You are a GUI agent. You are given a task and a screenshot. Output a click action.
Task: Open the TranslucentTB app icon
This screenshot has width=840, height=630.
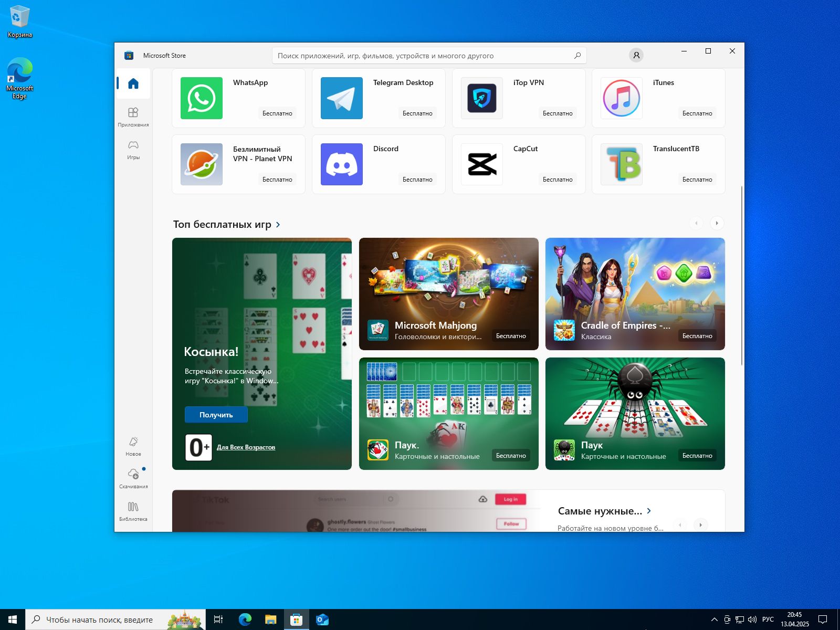(x=622, y=164)
